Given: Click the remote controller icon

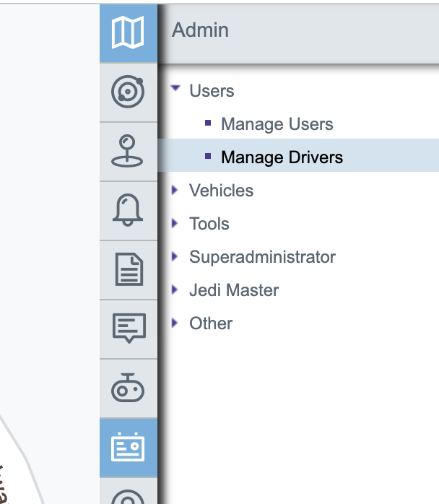Looking at the screenshot, I should [128, 388].
